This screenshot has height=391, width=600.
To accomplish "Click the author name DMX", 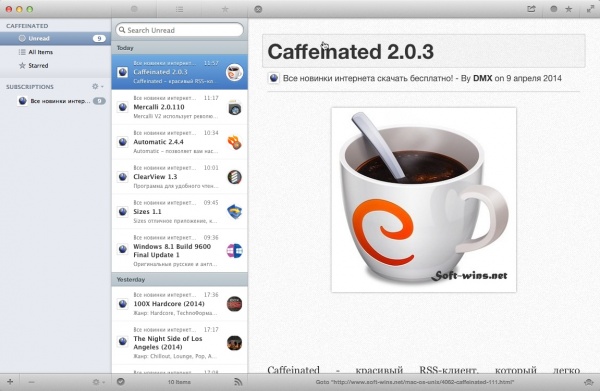I will [483, 78].
